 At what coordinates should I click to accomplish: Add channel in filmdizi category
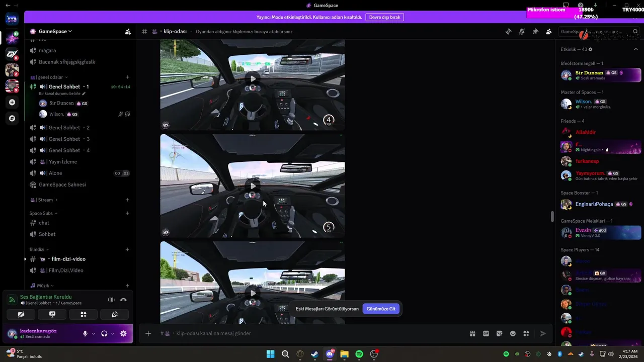(x=127, y=249)
